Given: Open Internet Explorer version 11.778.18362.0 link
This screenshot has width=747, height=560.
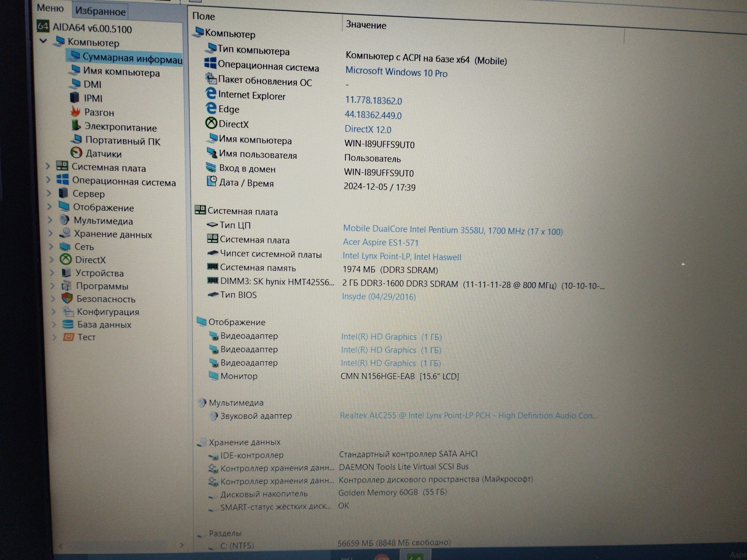Looking at the screenshot, I should 373,100.
